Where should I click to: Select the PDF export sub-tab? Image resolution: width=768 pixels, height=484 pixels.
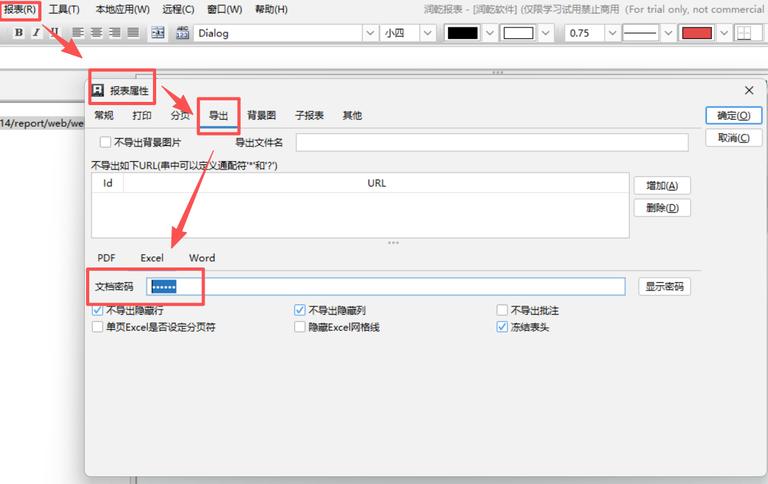[106, 258]
